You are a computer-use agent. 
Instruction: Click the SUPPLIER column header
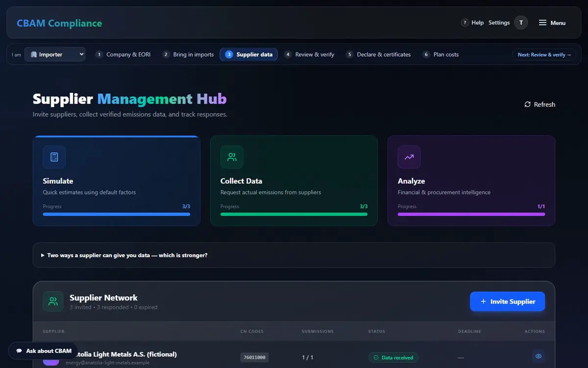(54, 331)
